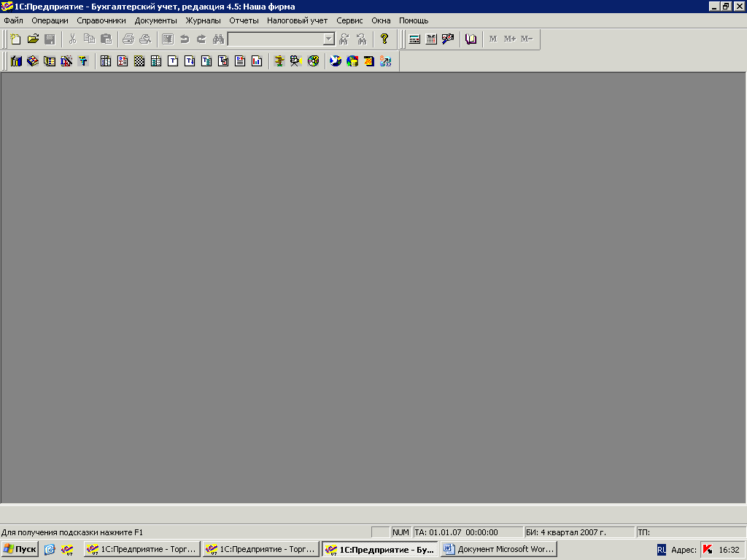Image resolution: width=747 pixels, height=560 pixels.
Task: Click the Open folder icon
Action: tap(33, 39)
